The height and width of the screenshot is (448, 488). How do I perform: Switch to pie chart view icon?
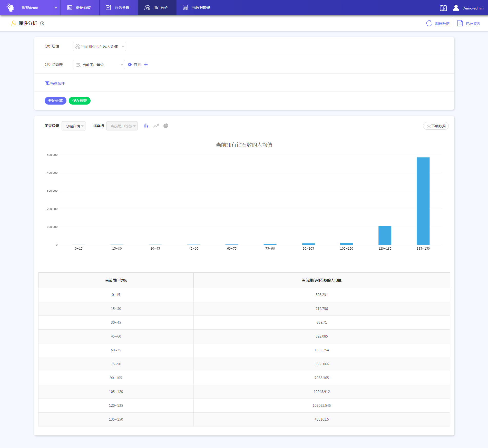[x=166, y=126]
